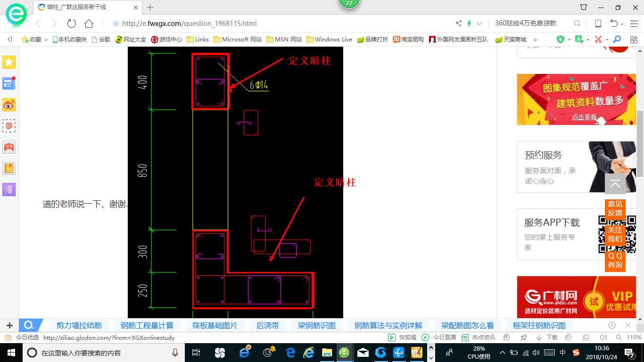
Task: Click the 预约服务 card
Action: [x=576, y=167]
